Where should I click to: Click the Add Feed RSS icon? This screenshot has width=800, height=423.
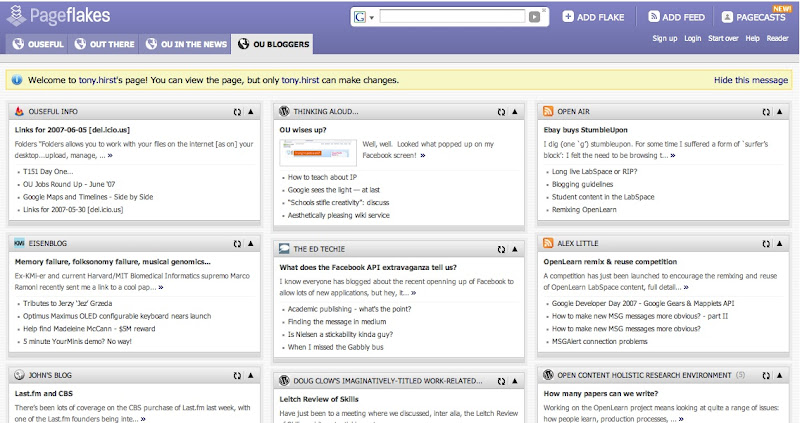[655, 17]
